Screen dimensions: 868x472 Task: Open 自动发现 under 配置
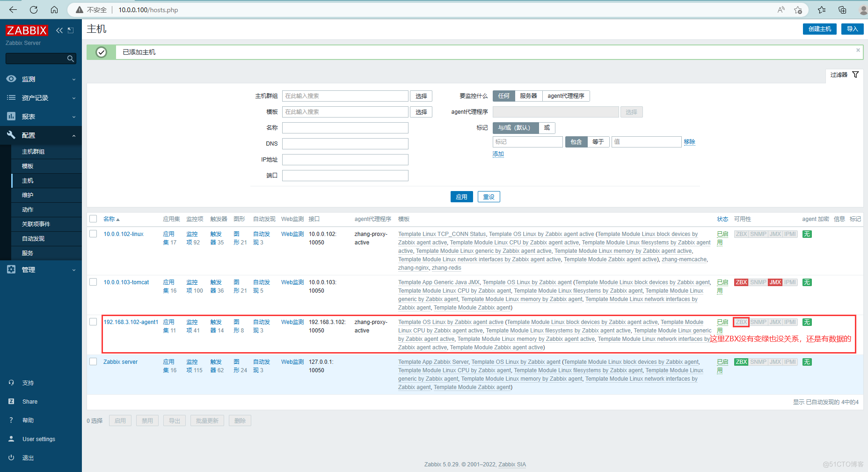point(33,239)
